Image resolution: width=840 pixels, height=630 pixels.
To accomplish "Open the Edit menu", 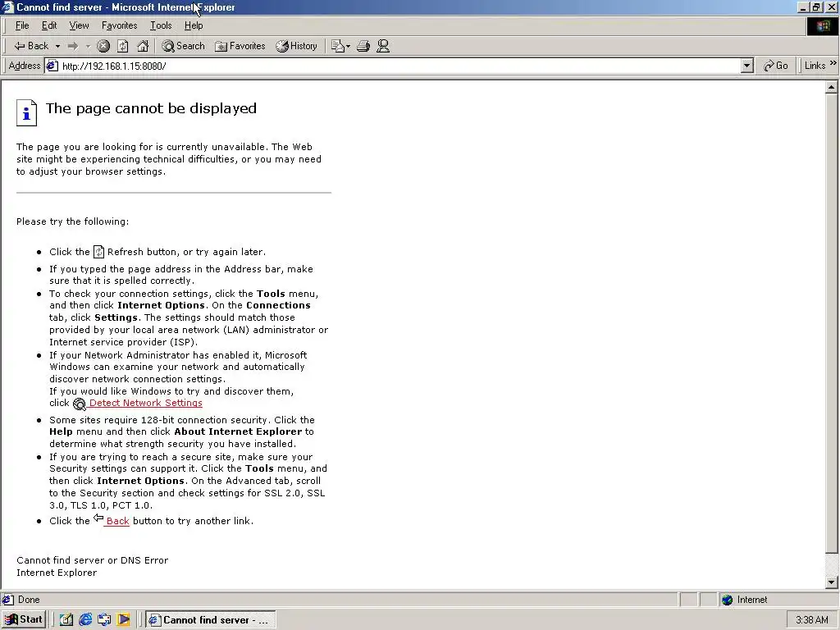I will 49,25.
